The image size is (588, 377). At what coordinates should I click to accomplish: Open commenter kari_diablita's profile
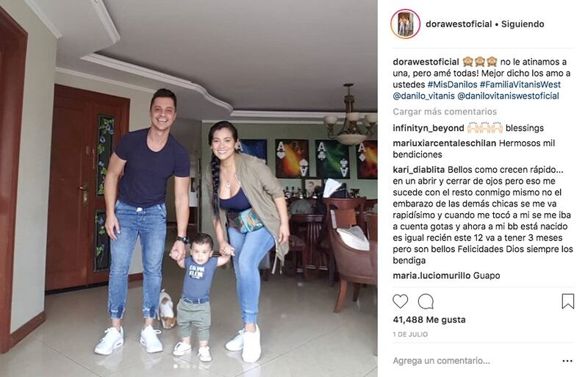point(418,170)
